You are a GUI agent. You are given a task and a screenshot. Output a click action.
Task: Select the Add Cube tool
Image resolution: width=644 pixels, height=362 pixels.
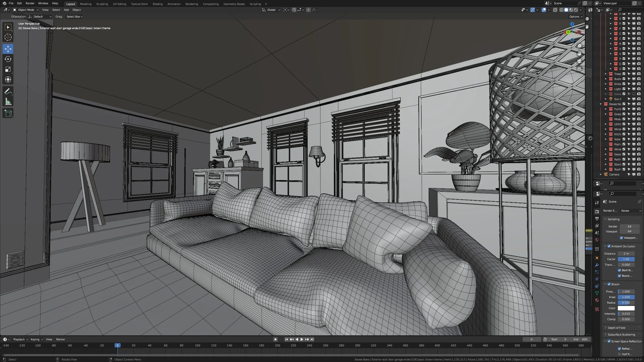(x=8, y=113)
